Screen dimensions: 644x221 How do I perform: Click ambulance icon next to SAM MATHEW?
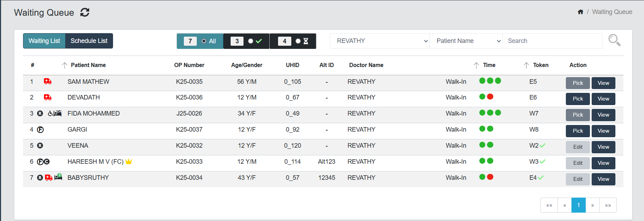tap(48, 81)
